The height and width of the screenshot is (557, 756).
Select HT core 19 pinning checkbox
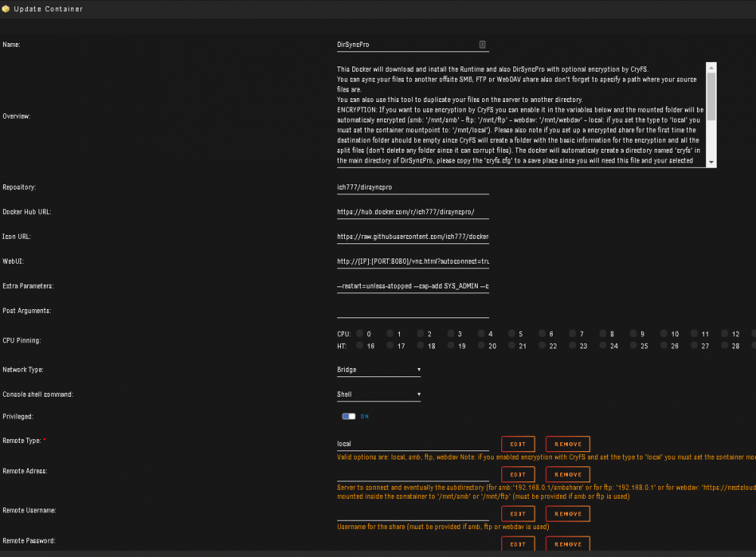pos(451,345)
